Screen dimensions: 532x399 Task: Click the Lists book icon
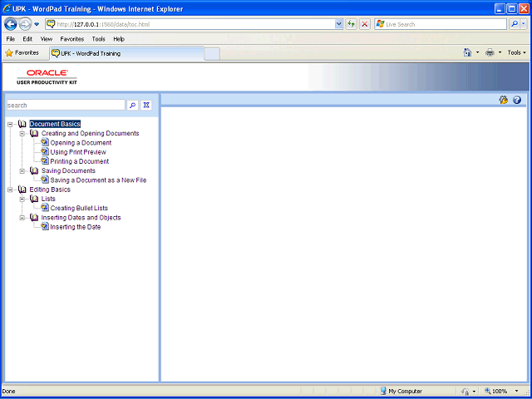34,199
